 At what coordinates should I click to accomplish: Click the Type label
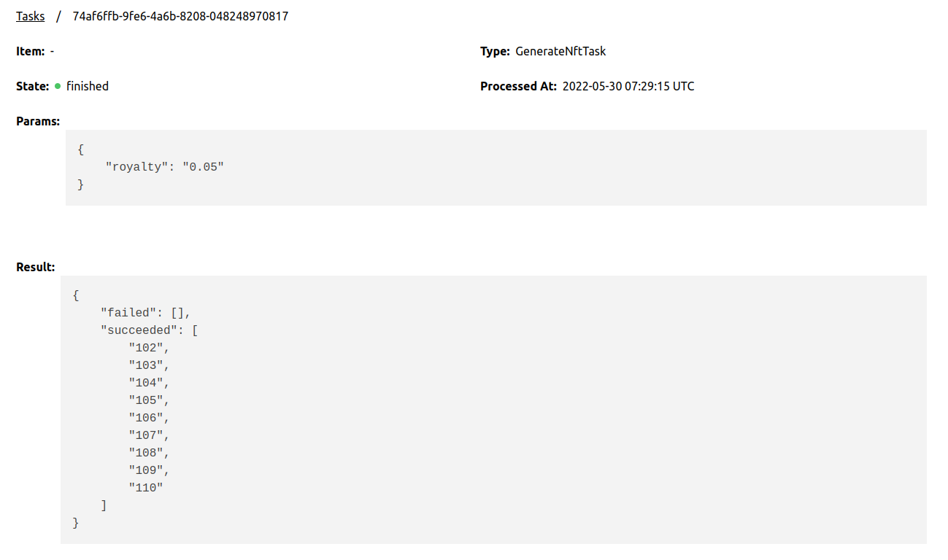pos(496,51)
